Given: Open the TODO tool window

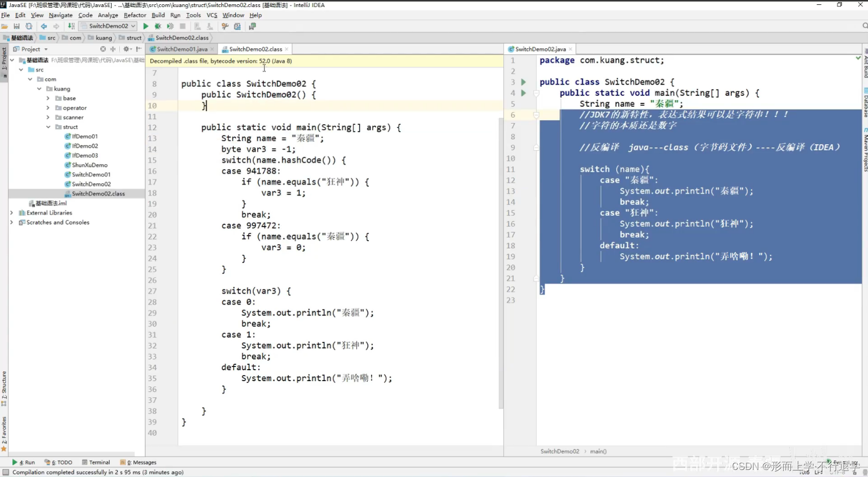Looking at the screenshot, I should click(59, 462).
